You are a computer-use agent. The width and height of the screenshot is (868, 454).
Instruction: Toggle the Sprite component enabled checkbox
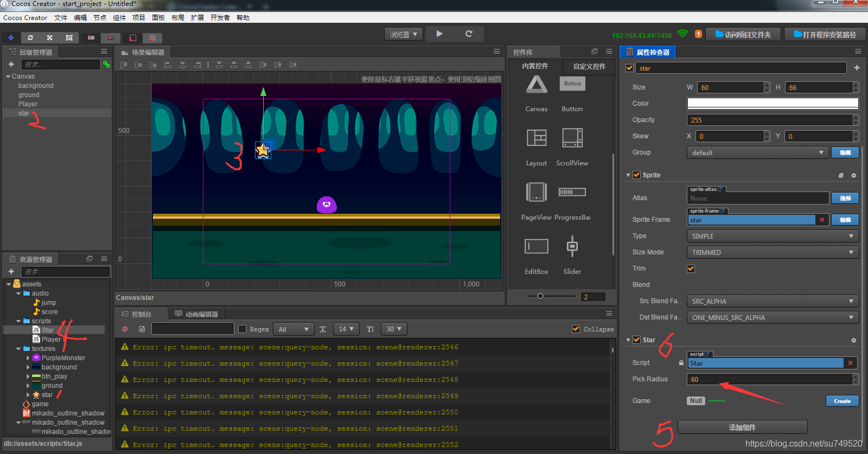point(637,175)
